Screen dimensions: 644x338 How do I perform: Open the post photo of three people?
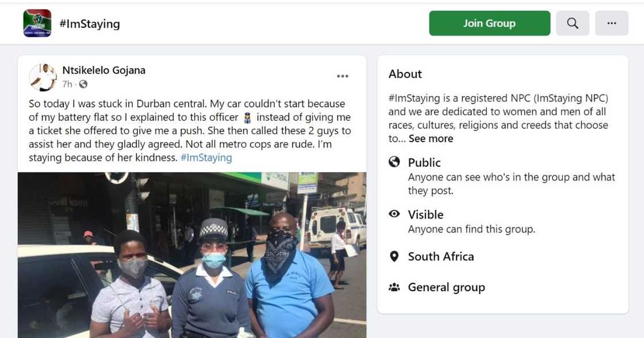pyautogui.click(x=192, y=255)
